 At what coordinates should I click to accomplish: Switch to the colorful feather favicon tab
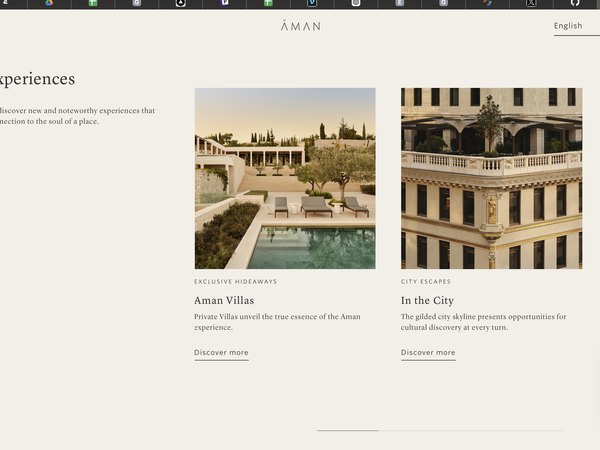tap(487, 3)
